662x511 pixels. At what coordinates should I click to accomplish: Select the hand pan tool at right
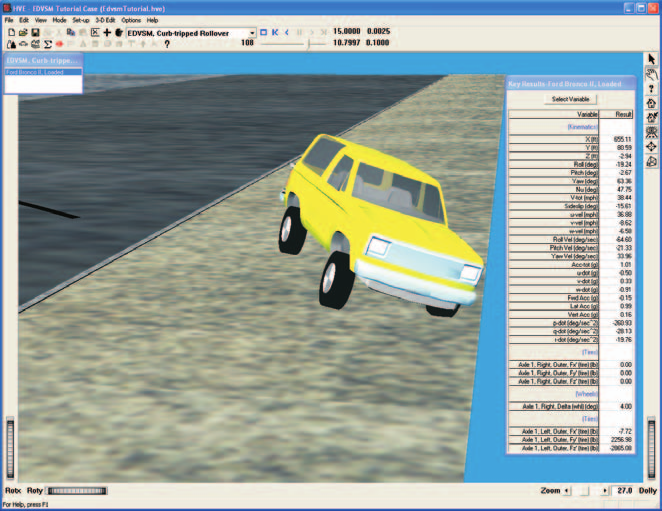coord(651,75)
